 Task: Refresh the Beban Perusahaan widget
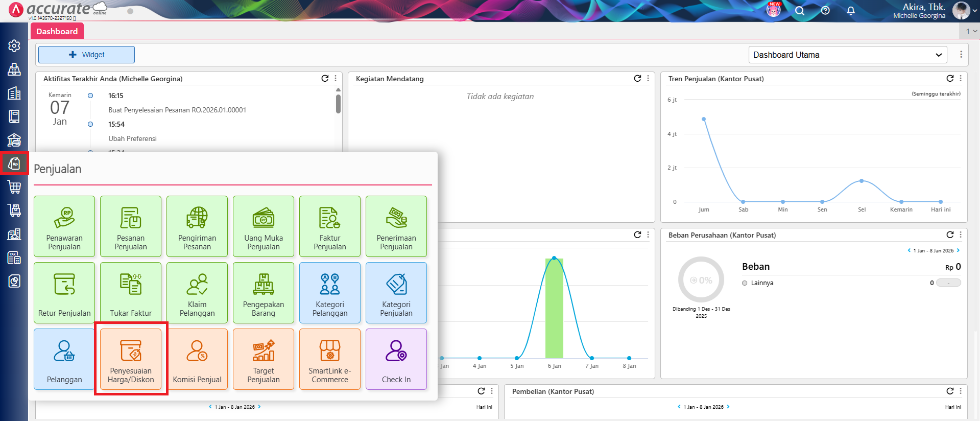tap(950, 235)
